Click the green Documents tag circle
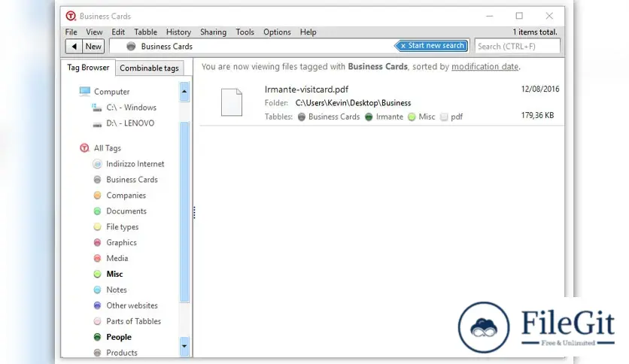629x364 pixels. [97, 211]
